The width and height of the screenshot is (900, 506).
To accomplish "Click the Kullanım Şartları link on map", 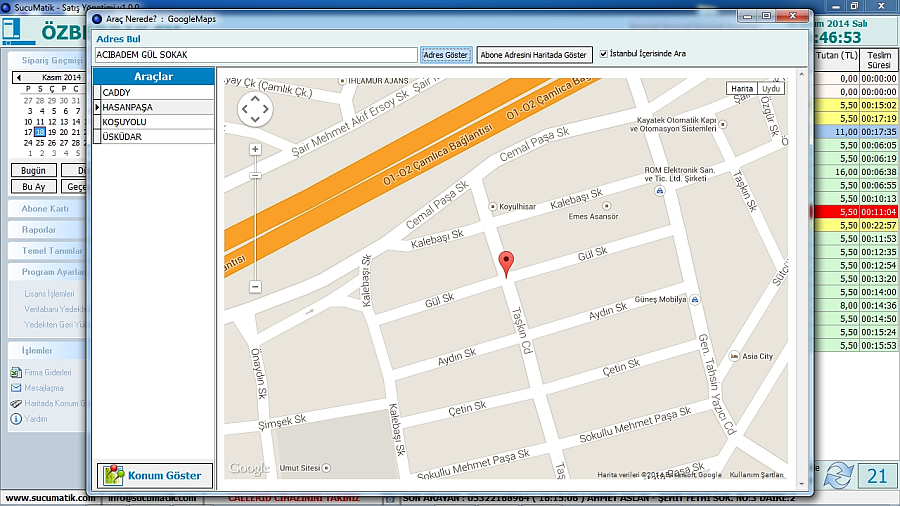I will [756, 474].
